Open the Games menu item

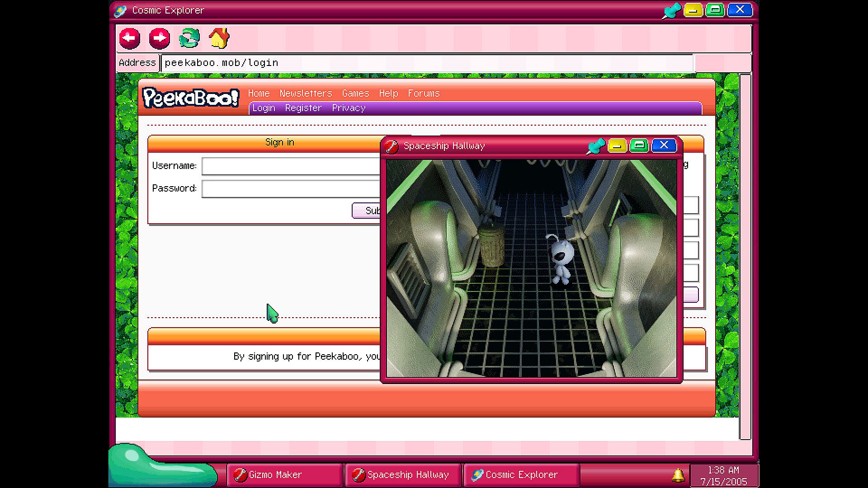(355, 94)
